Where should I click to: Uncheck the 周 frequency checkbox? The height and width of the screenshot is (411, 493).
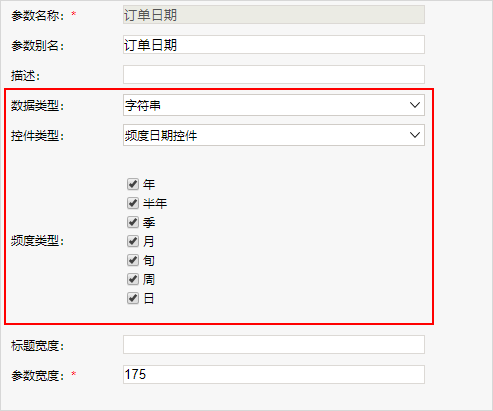pos(133,279)
